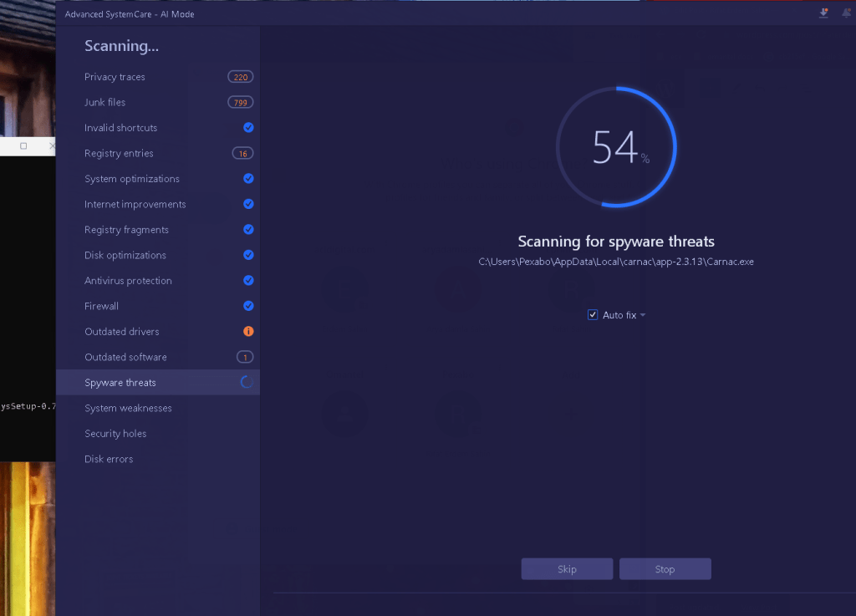Viewport: 856px width, 616px height.
Task: Select Invalid shortcuts in the scan list
Action: [x=158, y=128]
